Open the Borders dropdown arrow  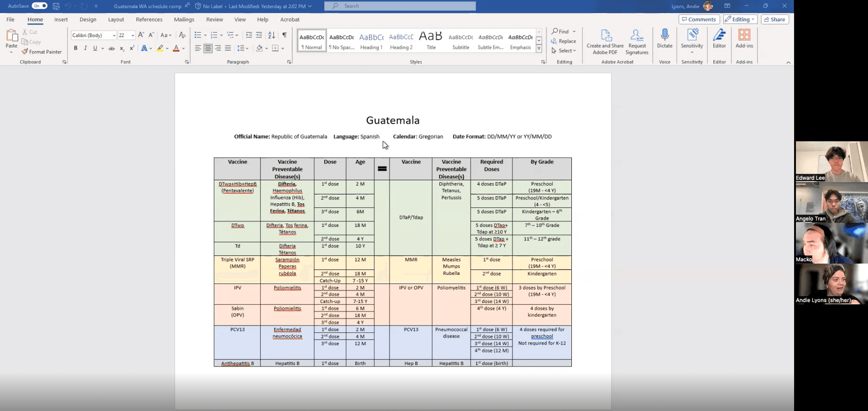click(282, 48)
